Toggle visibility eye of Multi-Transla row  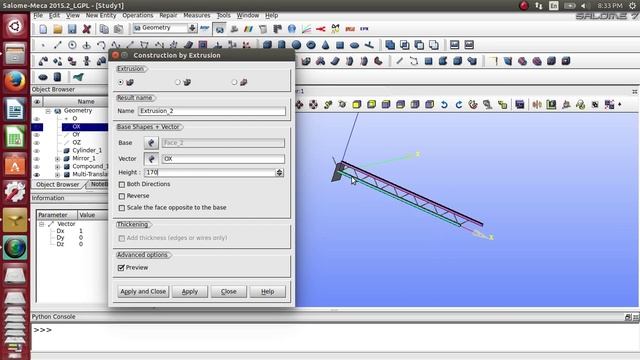pyautogui.click(x=37, y=175)
